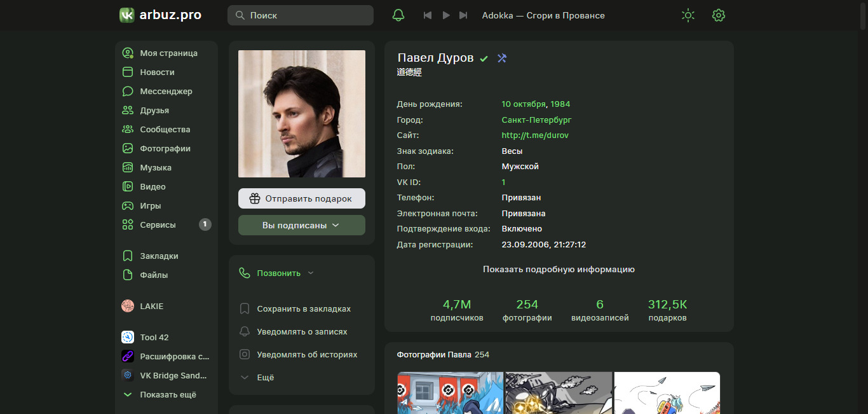Click Pavel Durov profile photo

pos(302,114)
